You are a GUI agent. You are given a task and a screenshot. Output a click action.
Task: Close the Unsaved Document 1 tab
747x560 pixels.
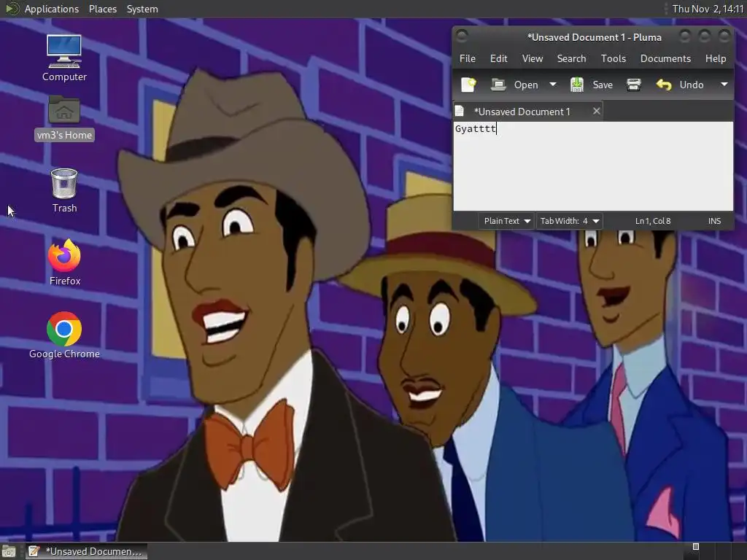coord(597,111)
